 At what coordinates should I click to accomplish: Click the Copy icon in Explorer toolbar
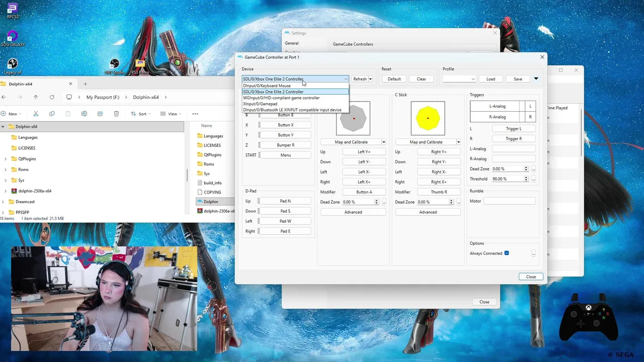pos(52,114)
